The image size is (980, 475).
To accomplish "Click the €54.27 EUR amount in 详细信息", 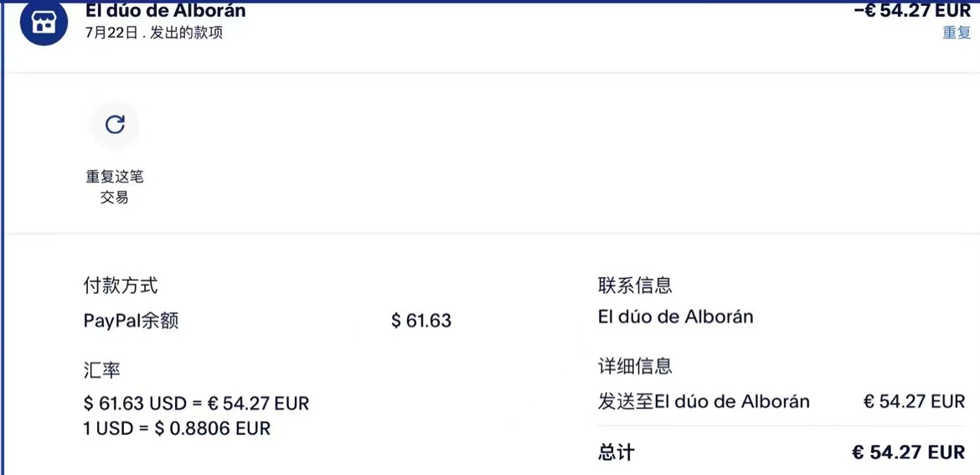I will tap(914, 401).
